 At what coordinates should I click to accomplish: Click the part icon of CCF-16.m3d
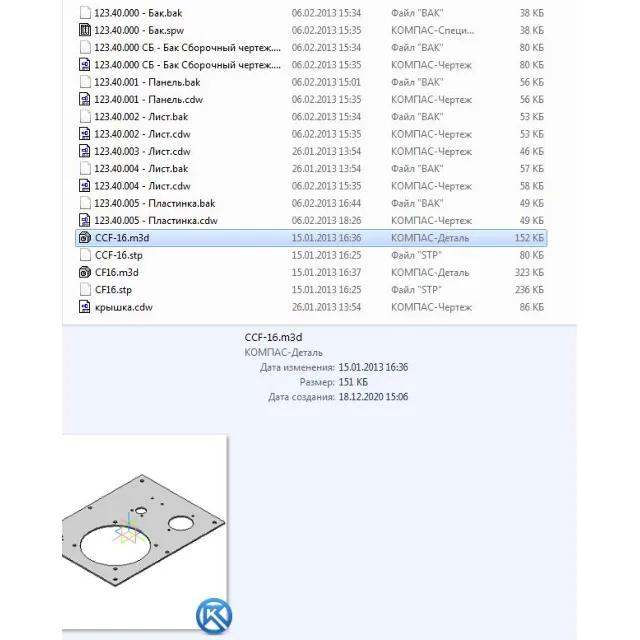85,238
